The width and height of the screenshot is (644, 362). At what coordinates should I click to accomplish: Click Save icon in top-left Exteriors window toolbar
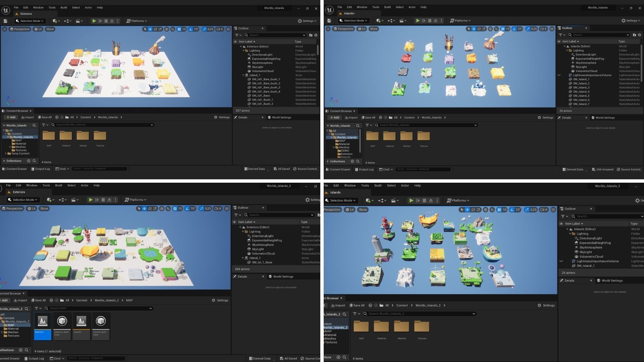[x=5, y=21]
